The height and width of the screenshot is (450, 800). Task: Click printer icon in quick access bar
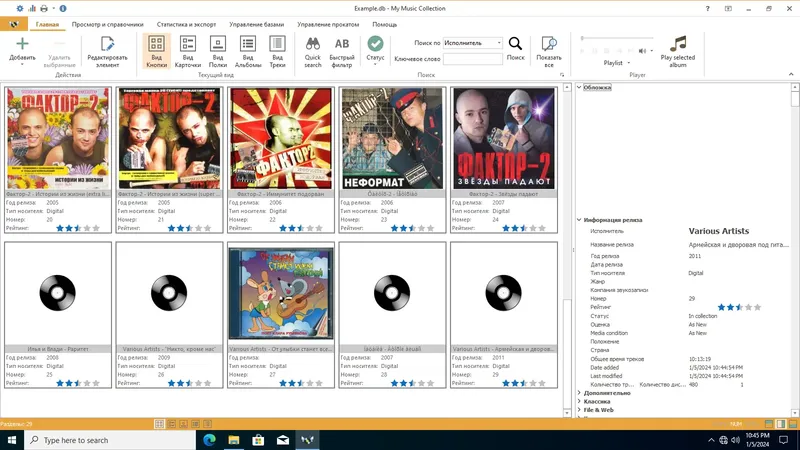tap(44, 8)
